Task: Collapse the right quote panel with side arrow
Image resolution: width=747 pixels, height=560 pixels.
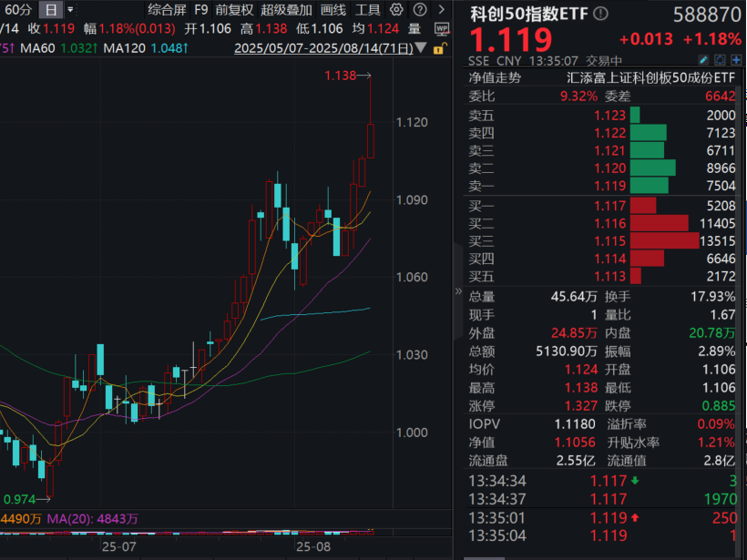Action: click(459, 292)
